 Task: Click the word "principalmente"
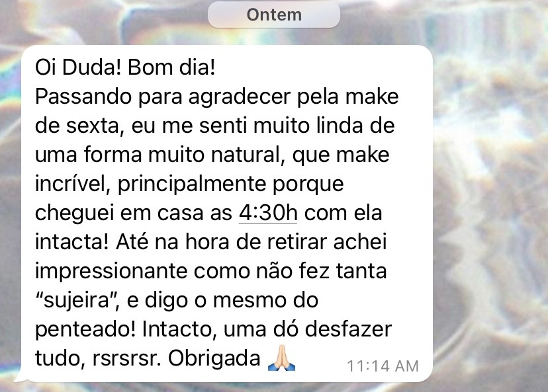tap(192, 184)
